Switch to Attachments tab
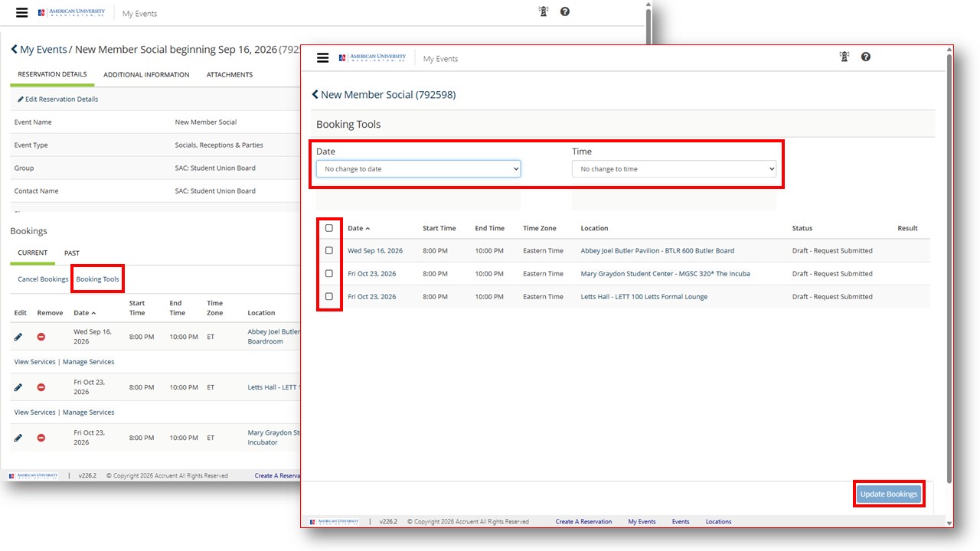 230,75
